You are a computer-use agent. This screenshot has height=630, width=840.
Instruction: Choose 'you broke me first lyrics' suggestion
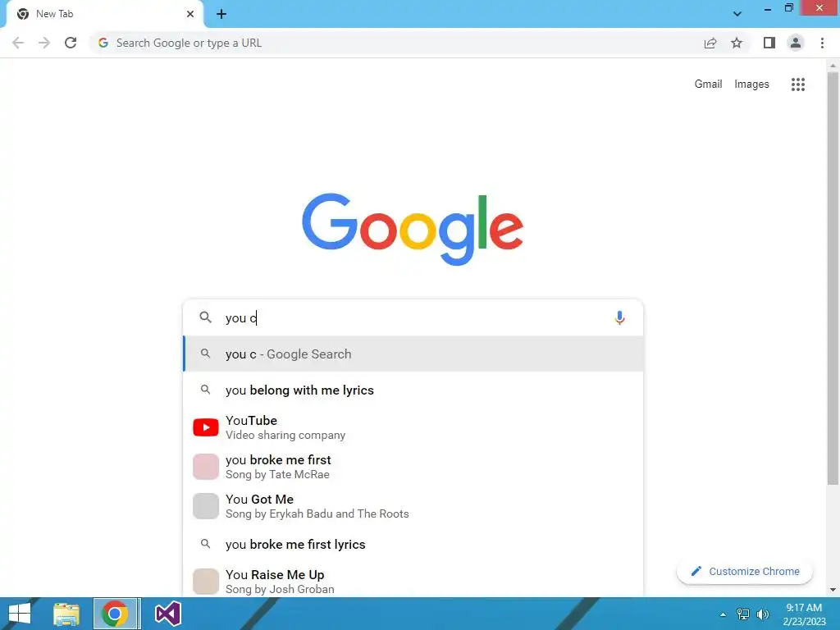[x=413, y=545]
